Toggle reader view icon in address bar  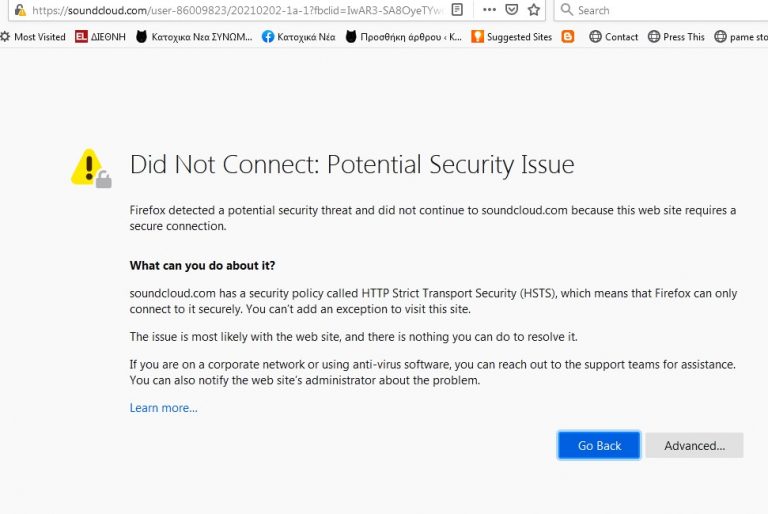pyautogui.click(x=457, y=10)
